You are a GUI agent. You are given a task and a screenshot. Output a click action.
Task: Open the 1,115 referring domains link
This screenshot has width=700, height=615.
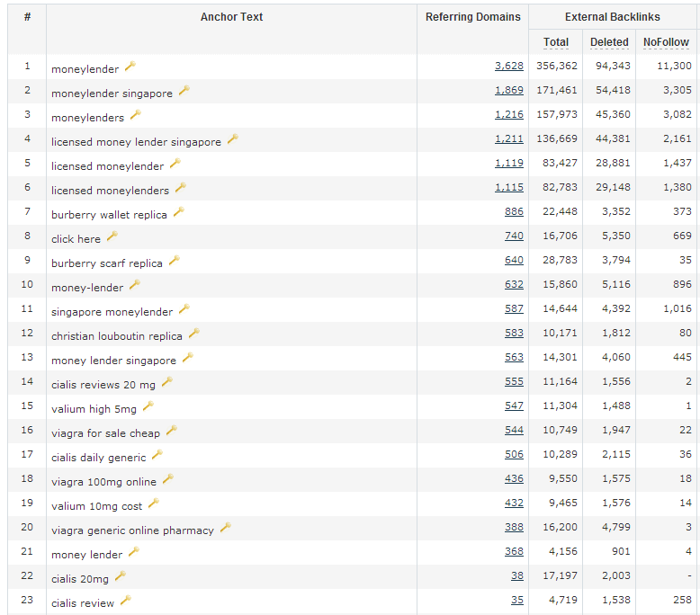coord(509,187)
